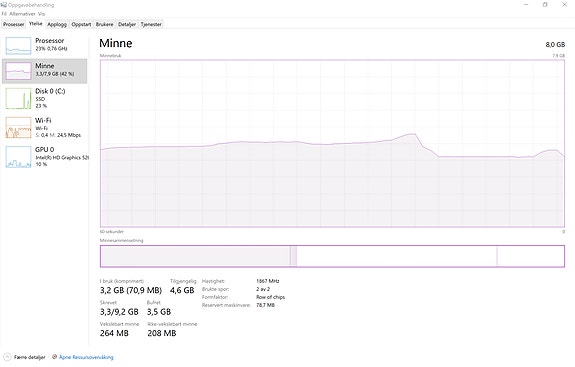Select the Wi-Fi network graph thumbnail
The height and width of the screenshot is (367, 575).
[18, 128]
